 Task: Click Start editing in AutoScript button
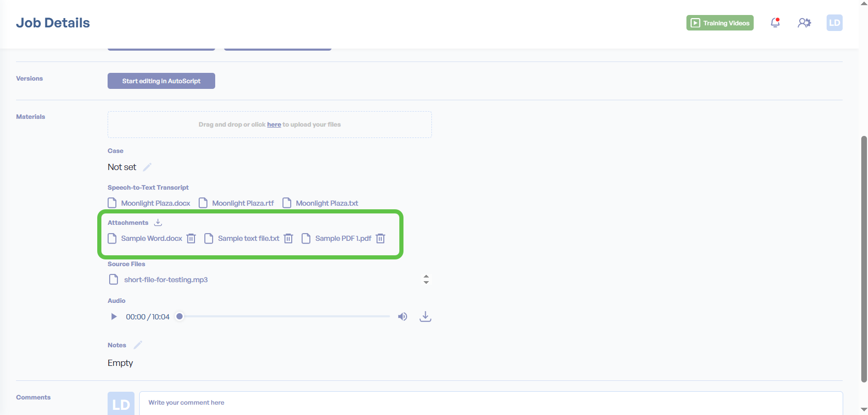click(161, 81)
